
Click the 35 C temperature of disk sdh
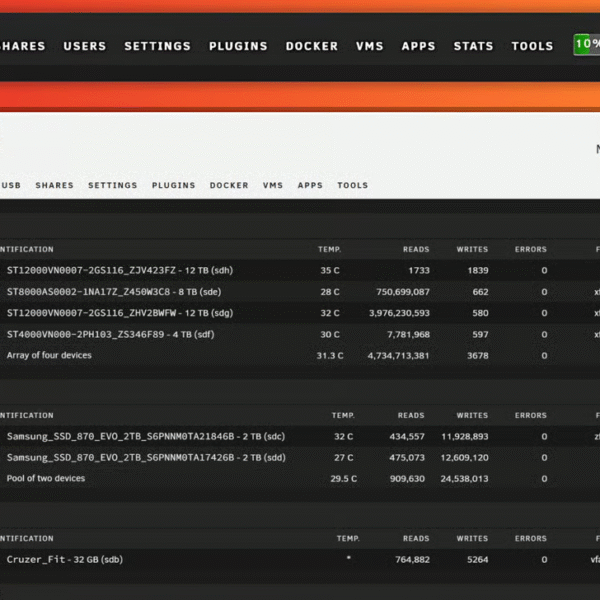point(330,271)
